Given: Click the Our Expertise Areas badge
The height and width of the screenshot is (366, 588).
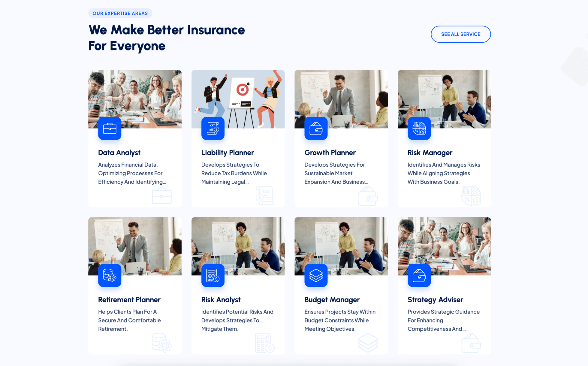Looking at the screenshot, I should click(120, 13).
